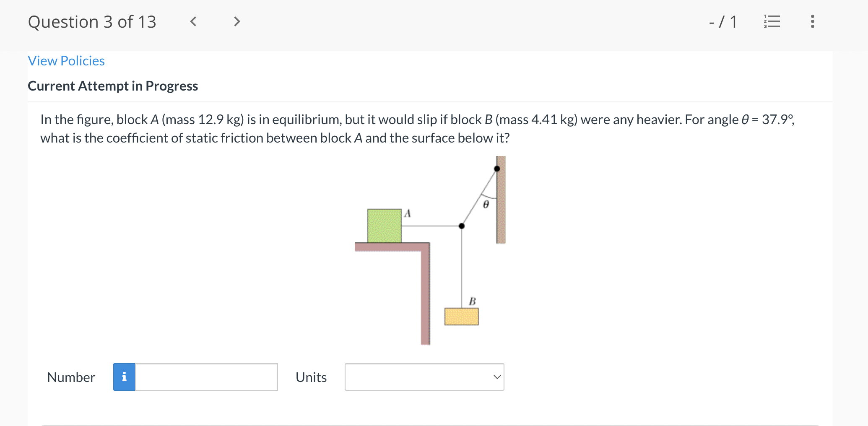Expand the Units selection chevron
The width and height of the screenshot is (868, 426).
(x=496, y=377)
